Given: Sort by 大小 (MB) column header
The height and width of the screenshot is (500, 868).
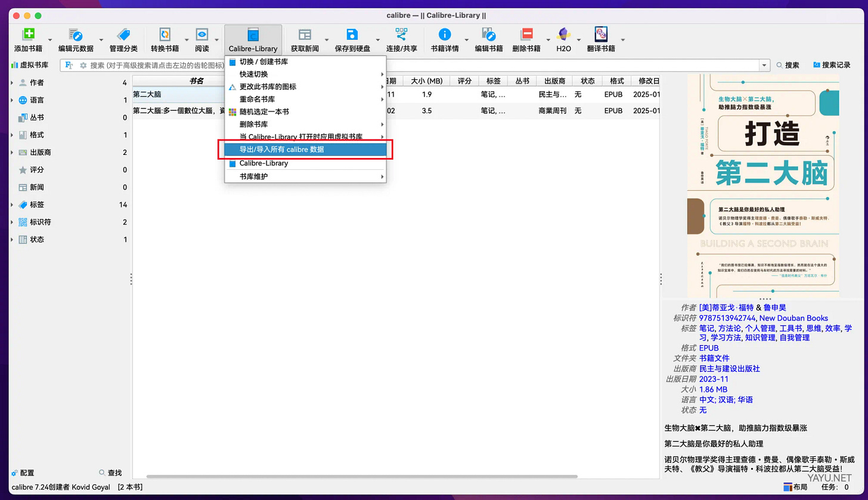Looking at the screenshot, I should (426, 81).
